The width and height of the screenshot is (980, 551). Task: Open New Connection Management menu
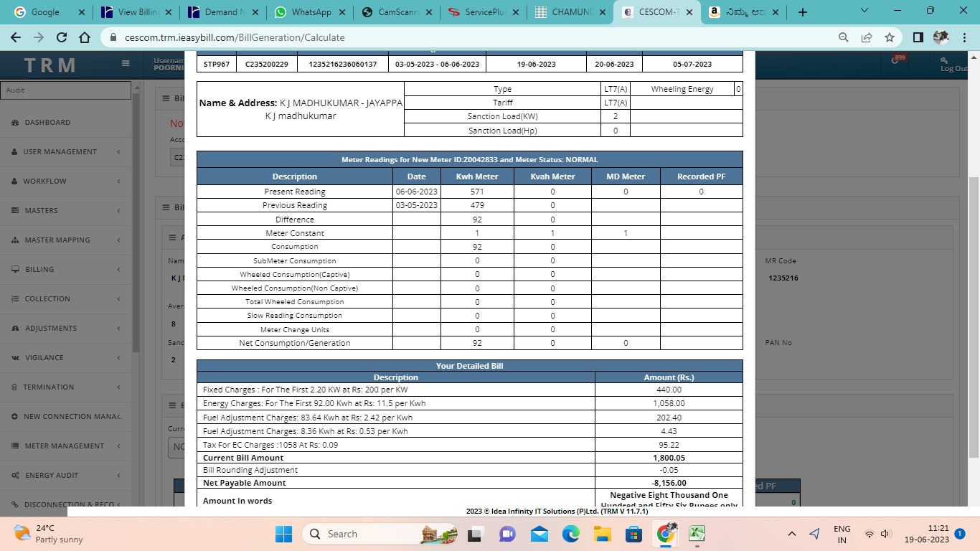pos(66,416)
